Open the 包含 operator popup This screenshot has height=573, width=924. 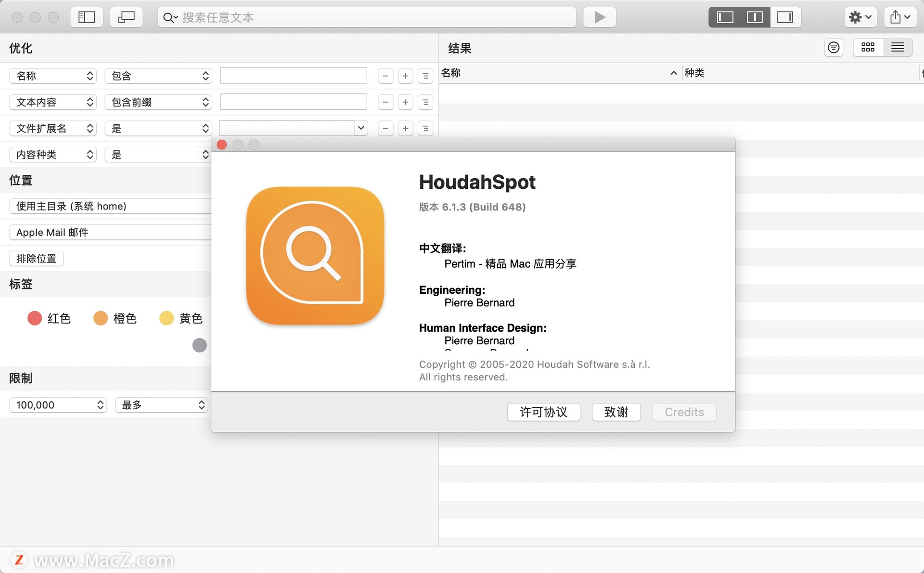[x=158, y=76]
